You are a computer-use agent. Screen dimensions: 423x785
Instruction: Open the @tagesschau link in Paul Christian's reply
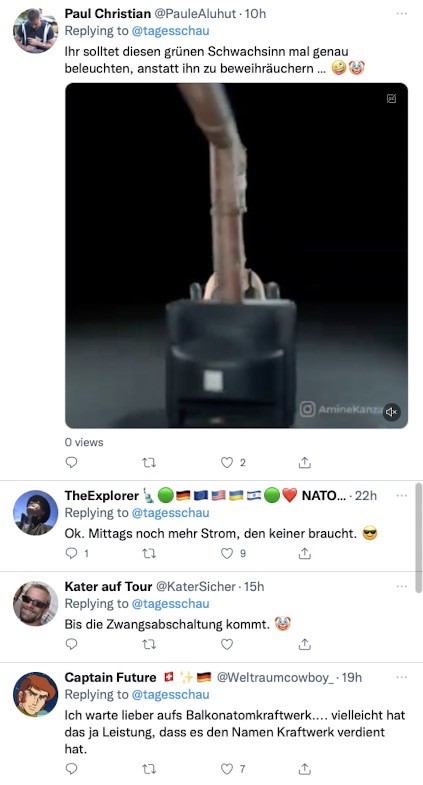(170, 31)
